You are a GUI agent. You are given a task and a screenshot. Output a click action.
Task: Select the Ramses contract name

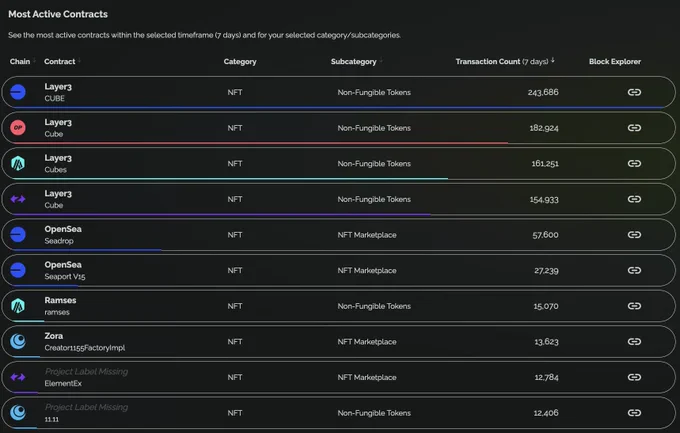click(x=60, y=306)
